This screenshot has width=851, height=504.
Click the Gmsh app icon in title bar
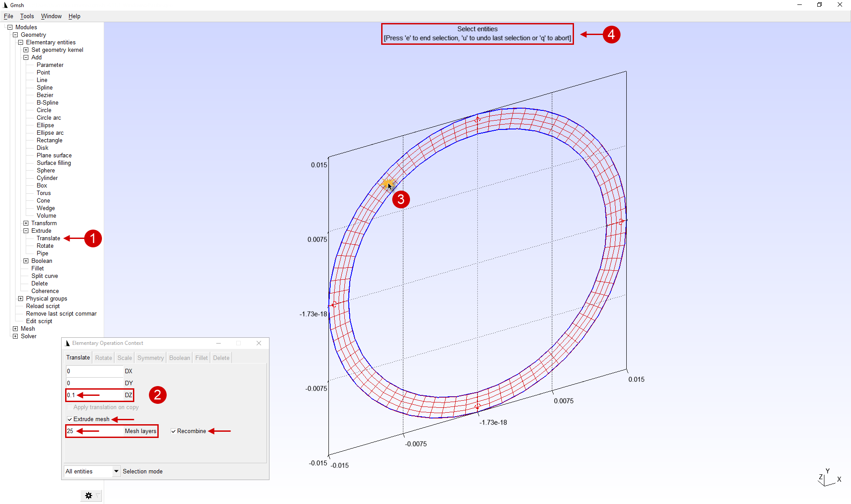pos(5,5)
